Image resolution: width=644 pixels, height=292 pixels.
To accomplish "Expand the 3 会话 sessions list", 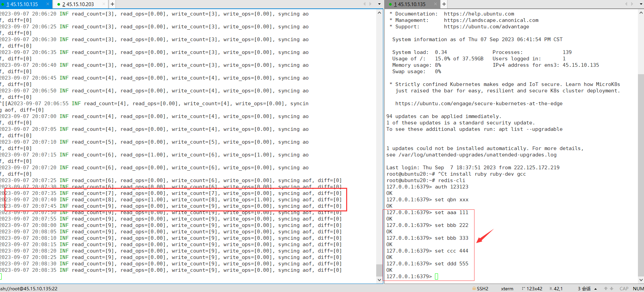I will [596, 289].
